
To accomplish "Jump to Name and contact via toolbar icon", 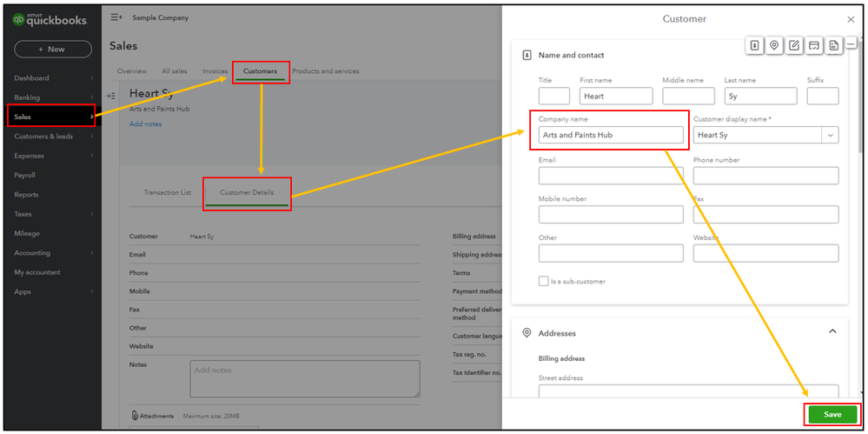I will point(754,46).
